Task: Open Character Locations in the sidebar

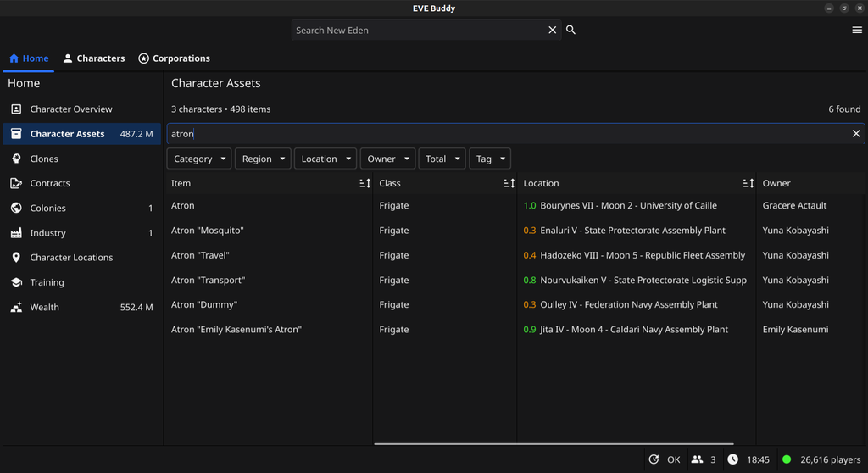Action: point(81,258)
